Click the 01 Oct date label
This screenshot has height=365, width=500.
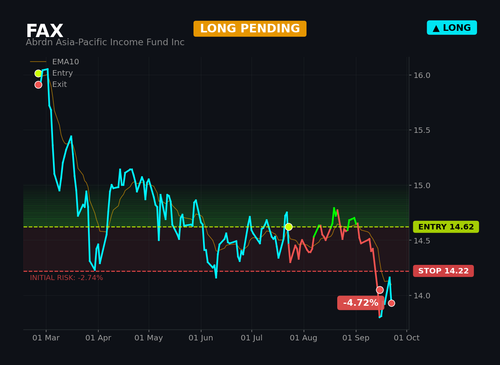406,338
